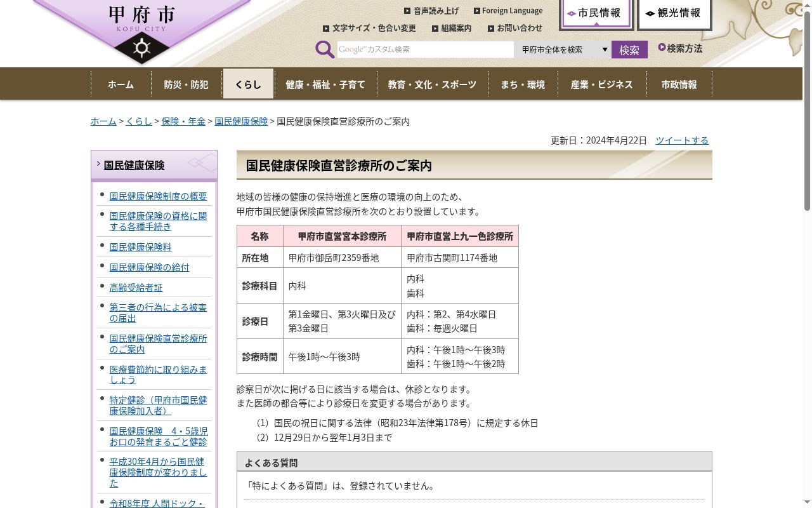812x508 pixels.
Task: Open 国民健康保険制度の概要 in the sidebar
Action: [x=158, y=196]
